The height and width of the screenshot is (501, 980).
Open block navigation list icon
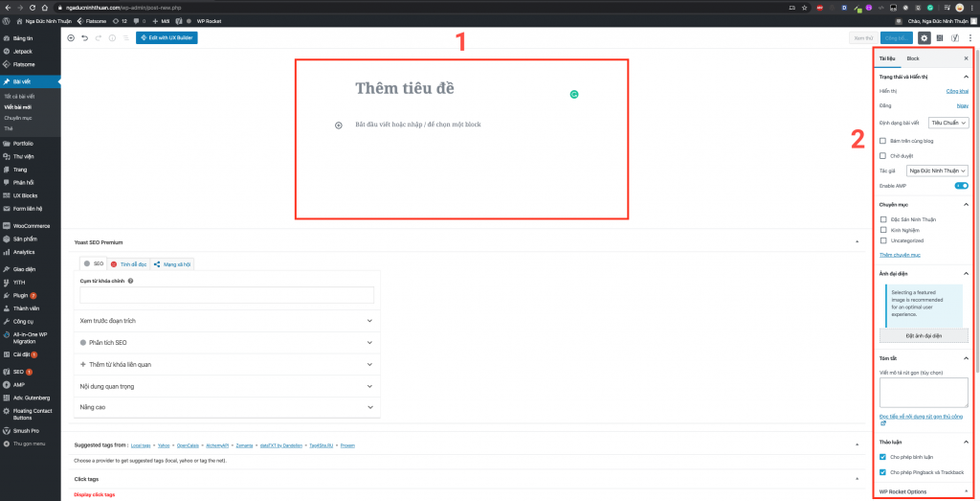(x=125, y=38)
